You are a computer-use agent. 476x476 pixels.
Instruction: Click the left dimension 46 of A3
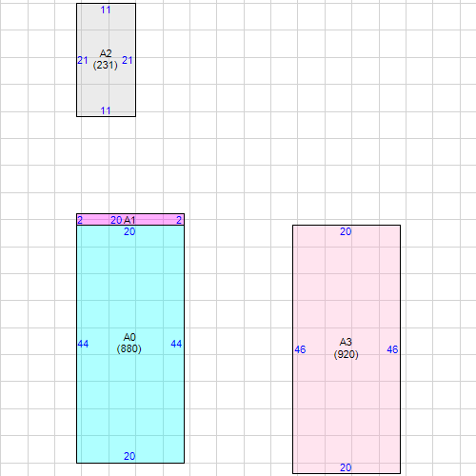pos(300,349)
